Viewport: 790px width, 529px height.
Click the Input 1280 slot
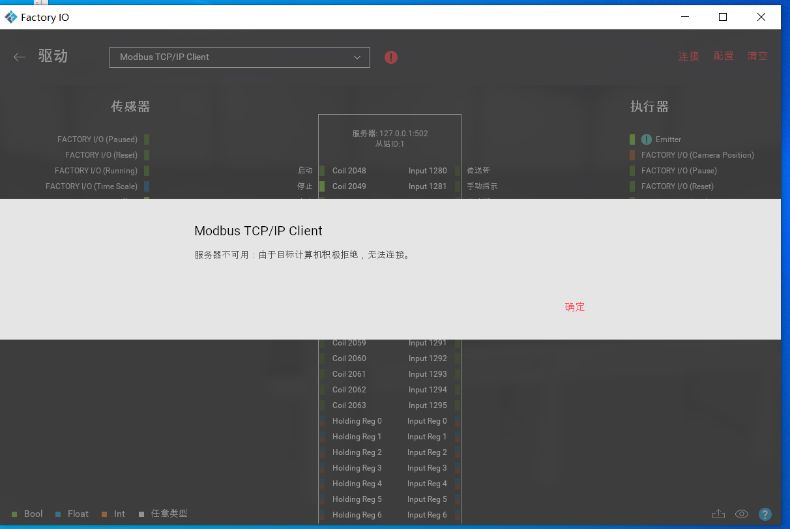pos(427,171)
